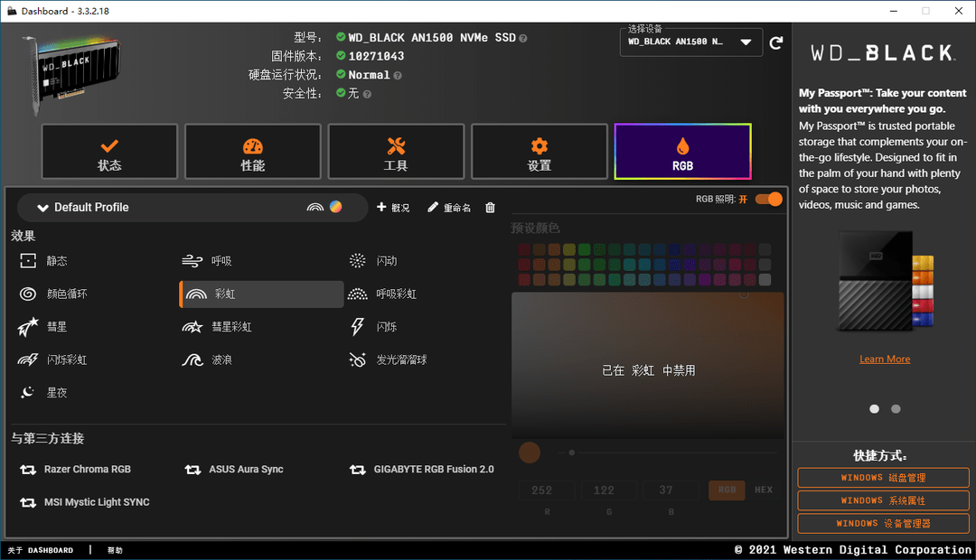Viewport: 976px width, 560px height.
Task: Select the 静态 static effect icon
Action: point(28,261)
